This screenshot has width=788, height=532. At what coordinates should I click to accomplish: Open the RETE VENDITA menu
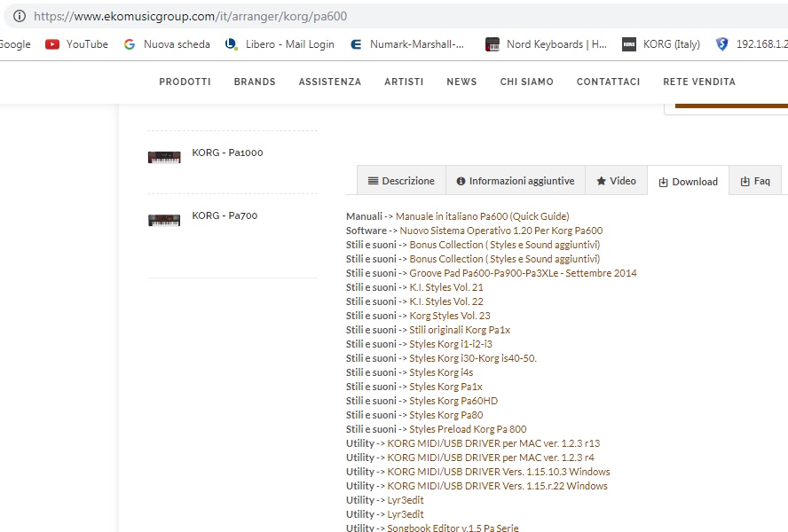pyautogui.click(x=699, y=82)
